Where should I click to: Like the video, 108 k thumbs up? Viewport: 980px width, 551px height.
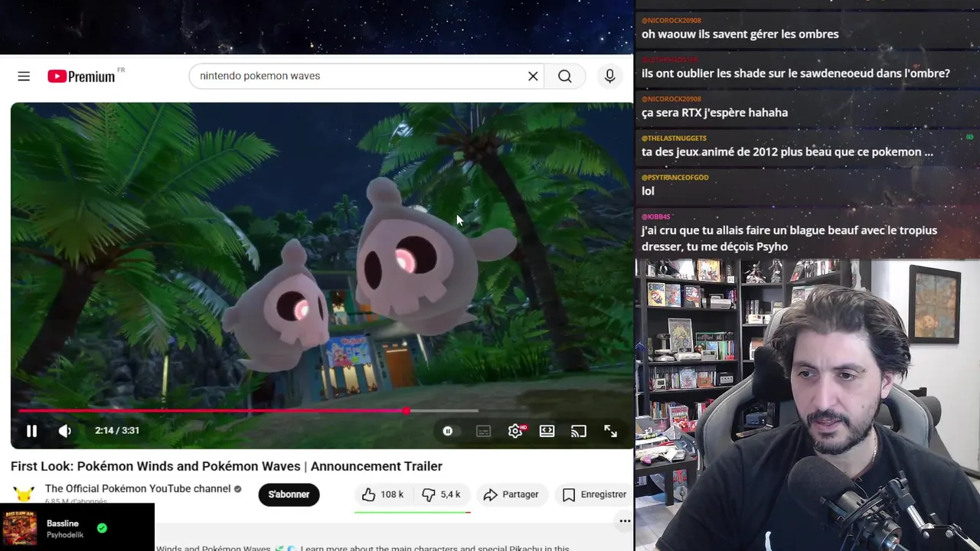tap(383, 494)
